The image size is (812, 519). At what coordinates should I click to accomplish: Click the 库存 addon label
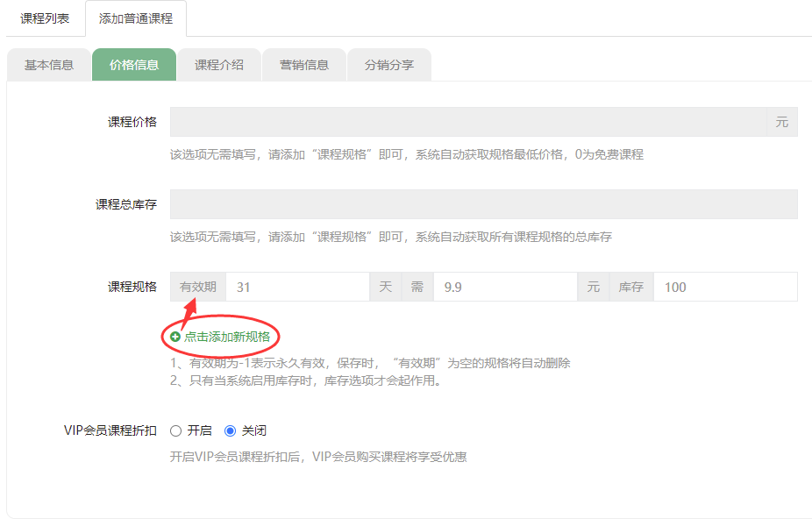(630, 287)
